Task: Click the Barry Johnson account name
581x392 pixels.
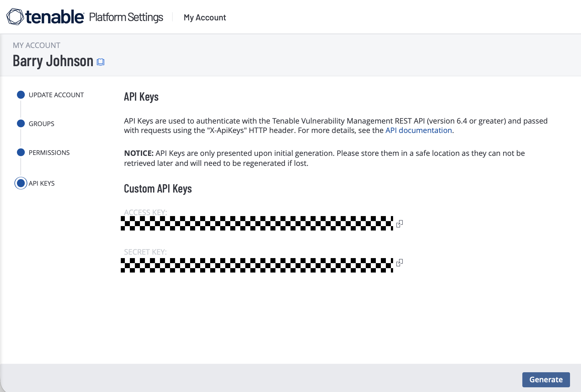Action: 53,61
